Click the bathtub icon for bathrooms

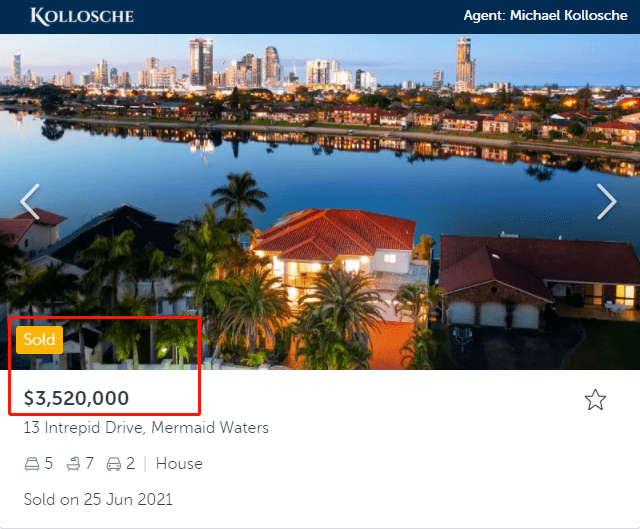[x=73, y=464]
